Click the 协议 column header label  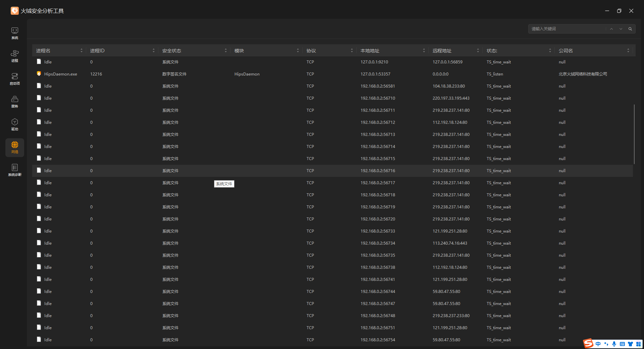311,51
